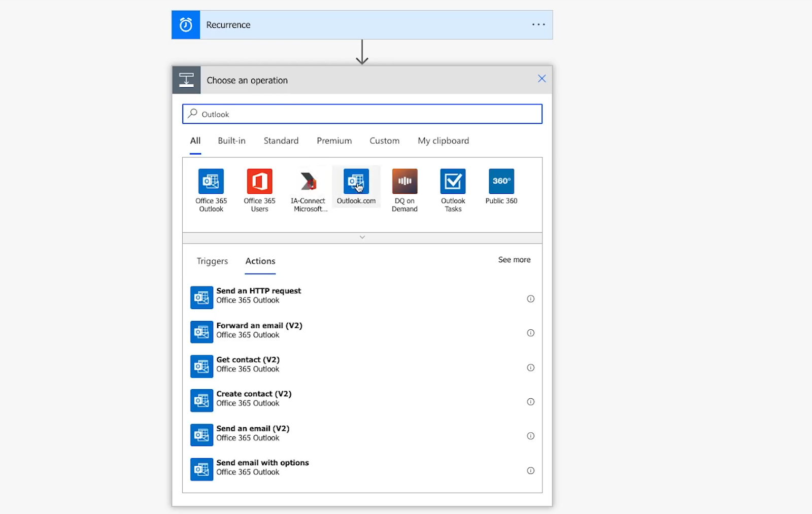The height and width of the screenshot is (514, 812).
Task: Click the Recurrence trigger title
Action: click(x=228, y=25)
